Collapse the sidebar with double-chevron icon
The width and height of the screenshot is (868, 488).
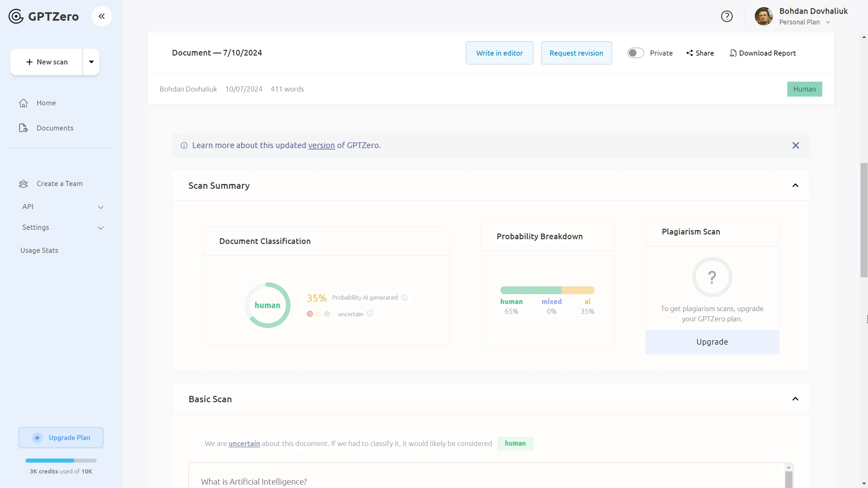(101, 16)
